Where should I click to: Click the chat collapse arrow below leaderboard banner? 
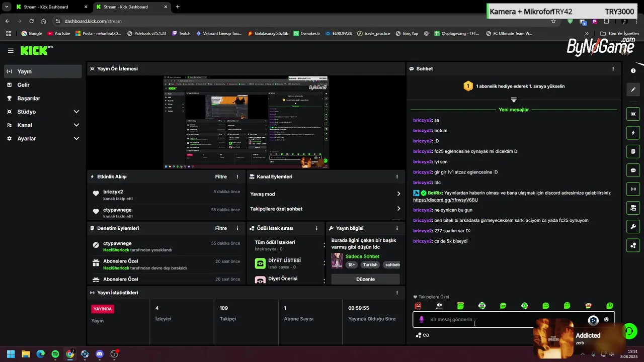pyautogui.click(x=514, y=100)
